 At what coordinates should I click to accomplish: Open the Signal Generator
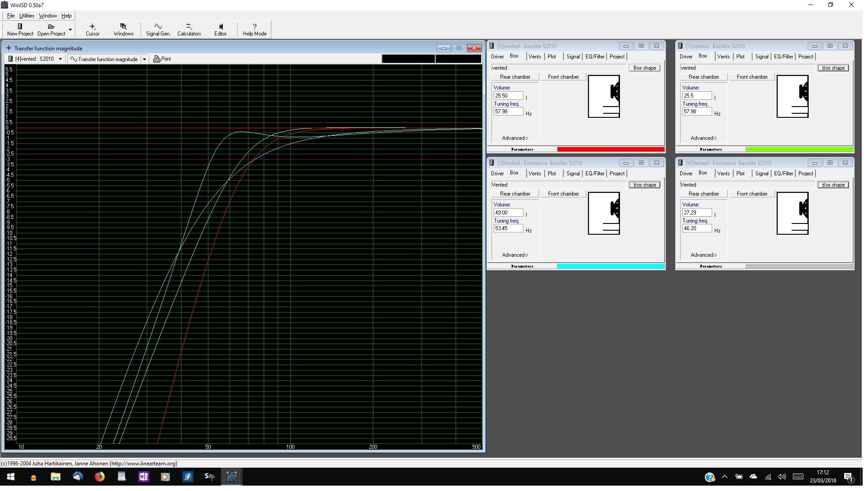pos(158,30)
